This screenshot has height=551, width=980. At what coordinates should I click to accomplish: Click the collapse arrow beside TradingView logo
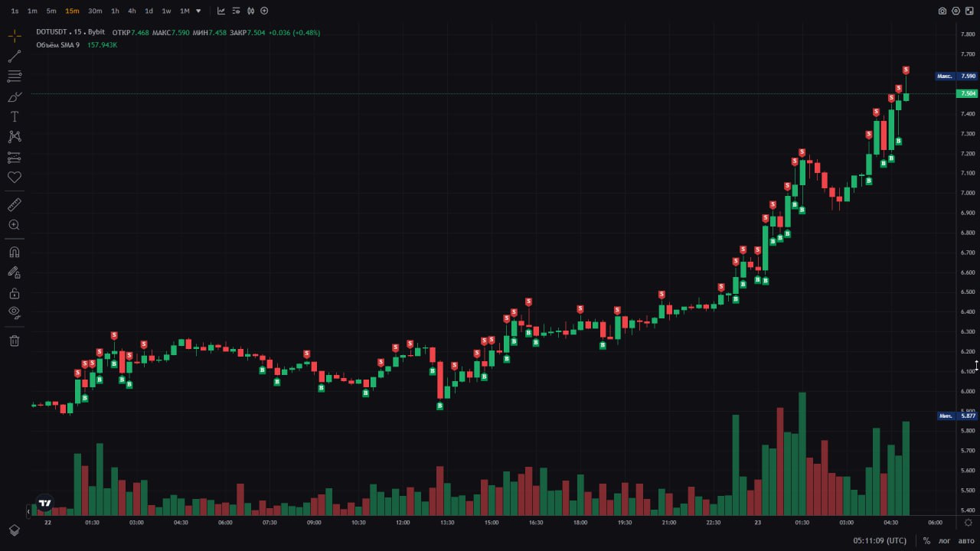click(x=29, y=510)
